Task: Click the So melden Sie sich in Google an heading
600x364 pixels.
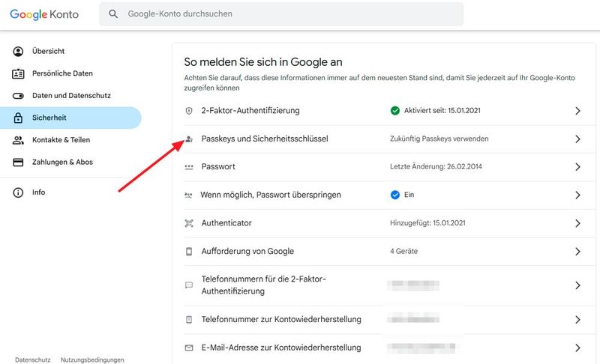Action: point(263,62)
